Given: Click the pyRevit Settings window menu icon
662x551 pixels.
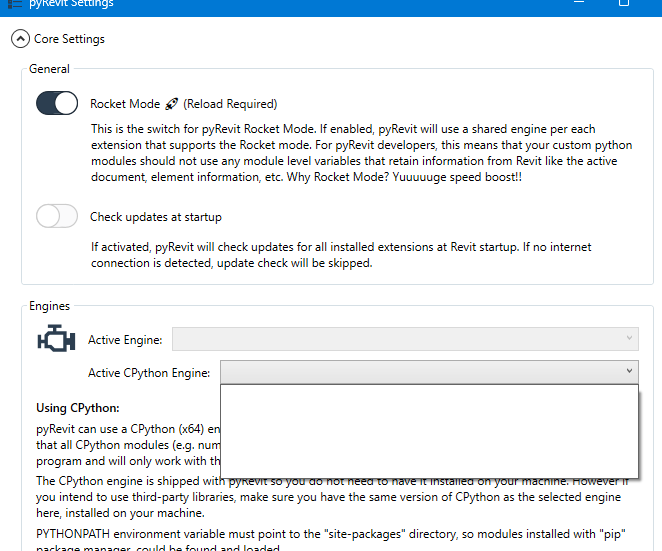Looking at the screenshot, I should [x=15, y=3].
